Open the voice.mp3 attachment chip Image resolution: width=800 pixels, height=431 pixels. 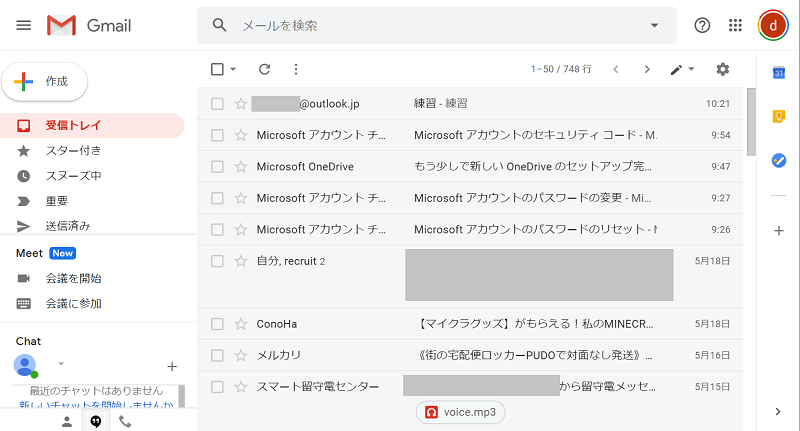(461, 412)
